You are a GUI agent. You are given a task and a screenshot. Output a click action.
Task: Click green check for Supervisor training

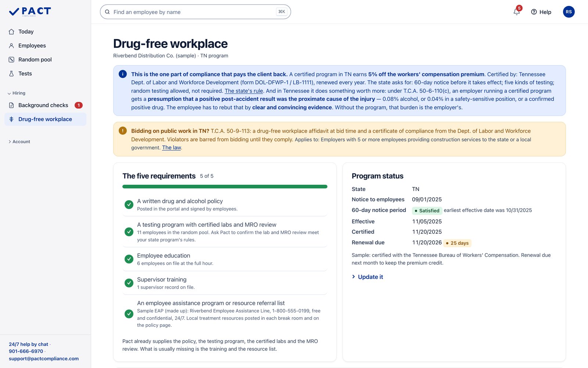(x=129, y=283)
